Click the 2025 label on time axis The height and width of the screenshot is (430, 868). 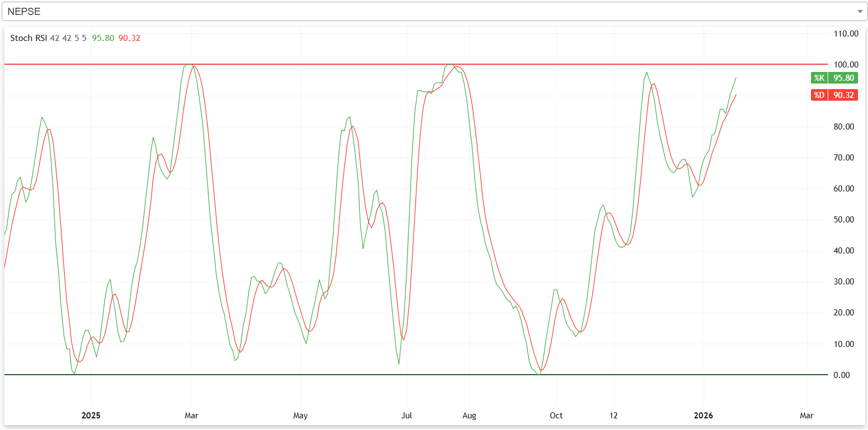(91, 416)
